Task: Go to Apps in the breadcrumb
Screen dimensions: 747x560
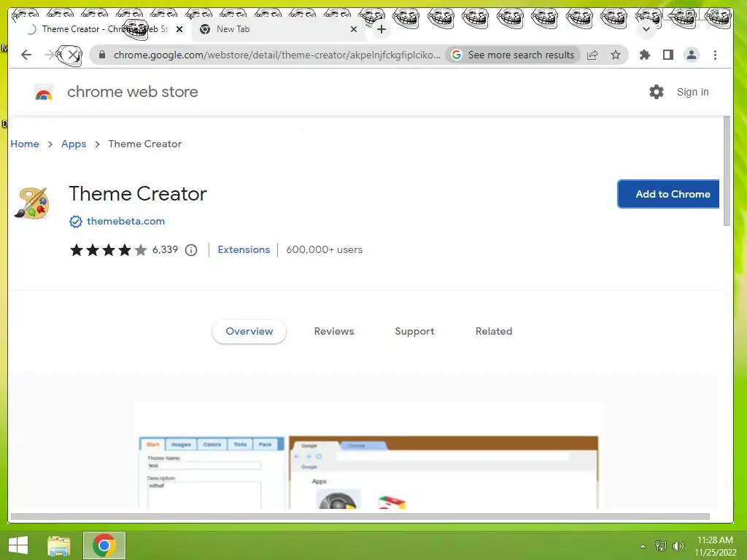Action: [x=74, y=144]
